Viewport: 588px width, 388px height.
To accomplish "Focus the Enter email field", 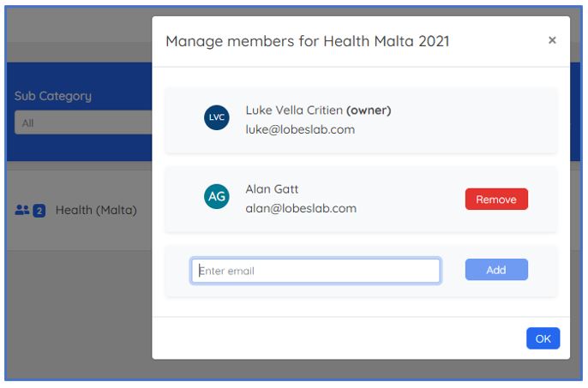I will click(315, 271).
